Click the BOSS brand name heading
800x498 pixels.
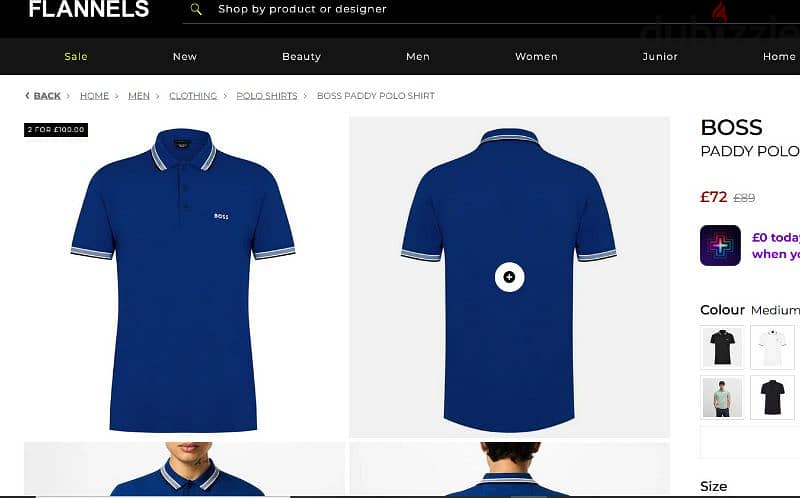tap(731, 128)
